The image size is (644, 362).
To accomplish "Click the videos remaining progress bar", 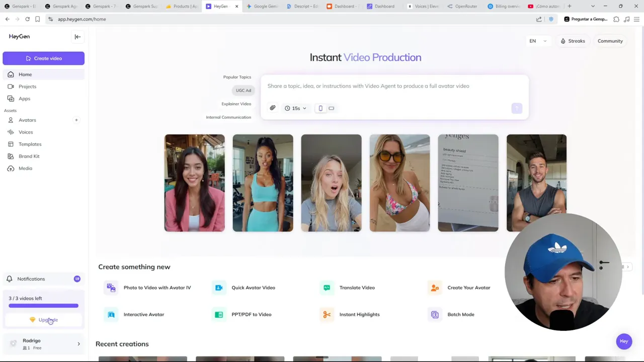I will pos(43,306).
